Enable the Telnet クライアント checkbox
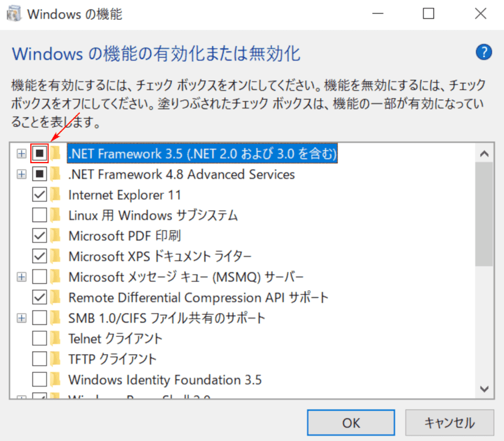The width and height of the screenshot is (504, 441). [x=40, y=338]
